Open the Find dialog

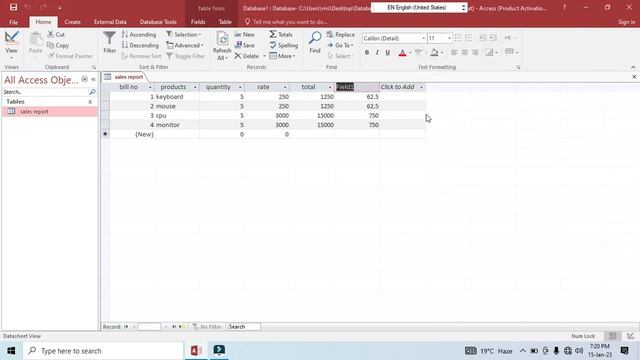tap(315, 43)
